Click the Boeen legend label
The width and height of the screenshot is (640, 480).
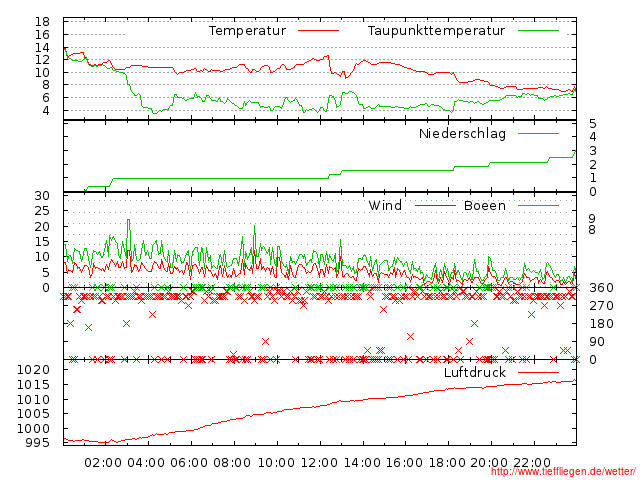(485, 206)
